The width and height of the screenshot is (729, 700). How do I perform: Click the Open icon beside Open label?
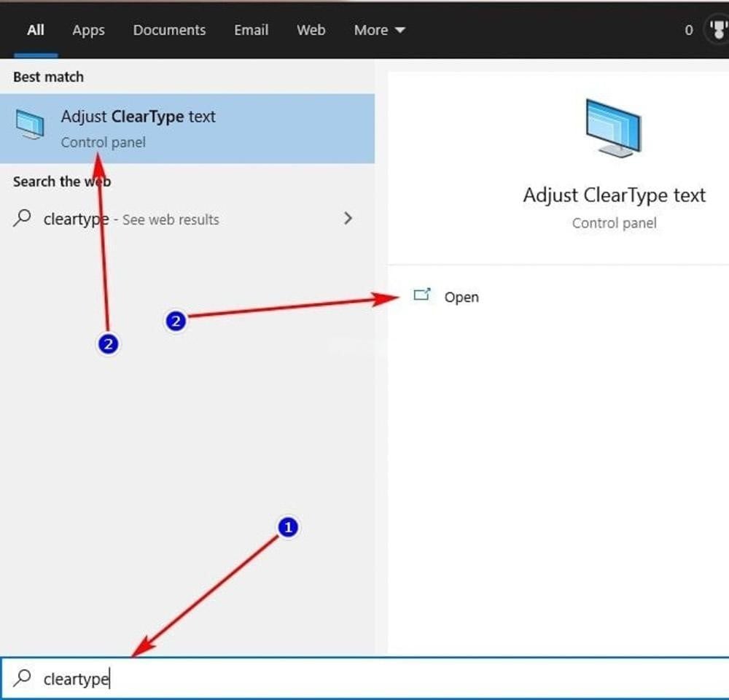pos(421,295)
